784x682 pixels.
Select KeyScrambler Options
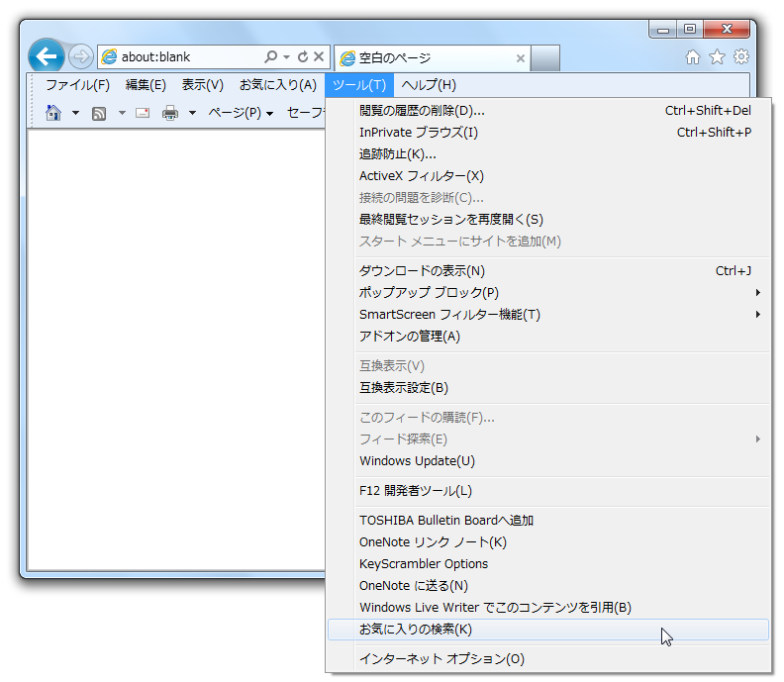[x=548, y=564]
